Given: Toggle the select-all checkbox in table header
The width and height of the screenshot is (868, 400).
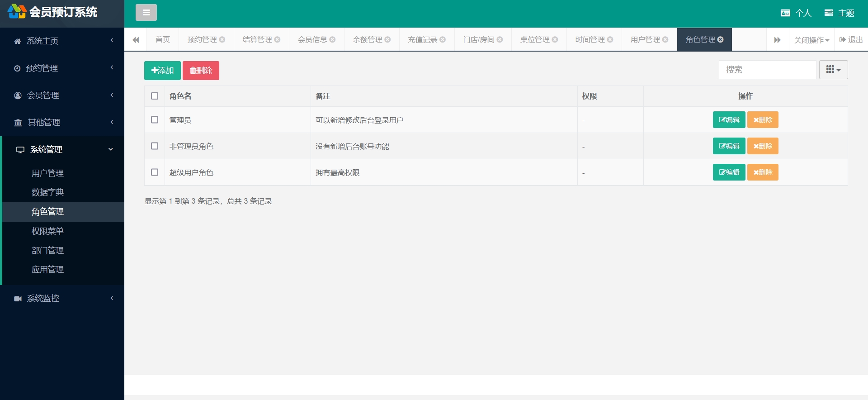Looking at the screenshot, I should point(155,96).
